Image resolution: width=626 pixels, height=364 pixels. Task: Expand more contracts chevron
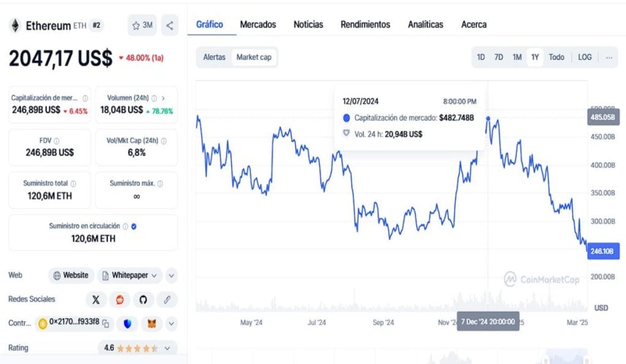171,323
